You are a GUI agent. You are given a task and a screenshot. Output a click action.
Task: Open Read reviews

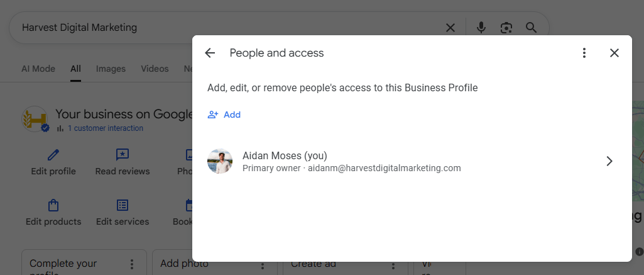[x=123, y=162]
